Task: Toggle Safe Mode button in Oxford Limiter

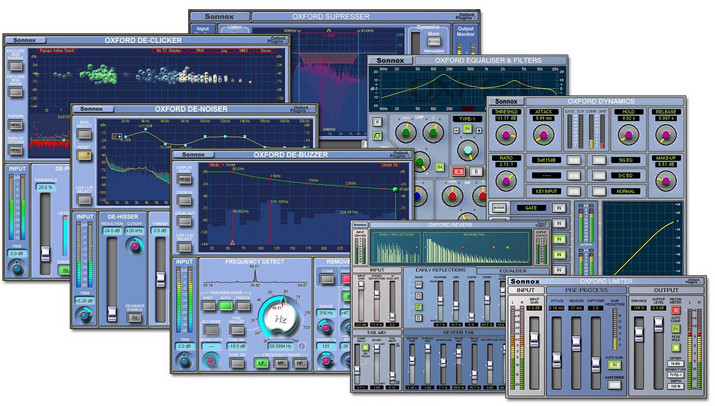Action: (614, 385)
